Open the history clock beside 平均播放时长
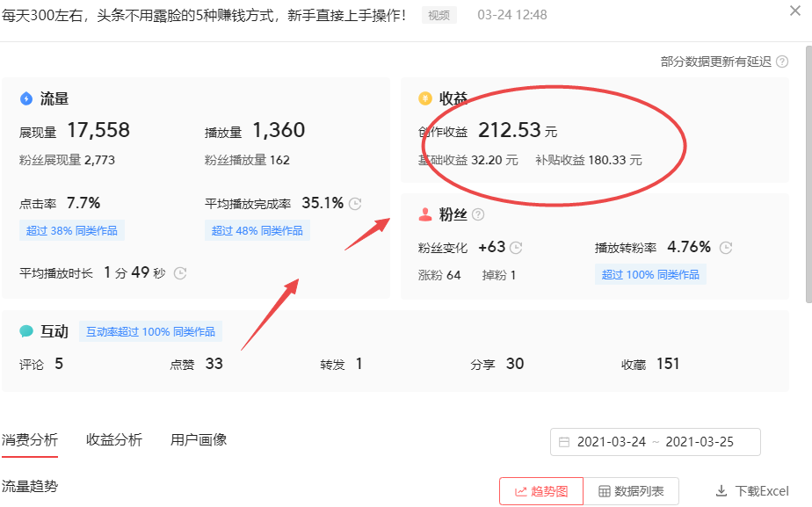Image resolution: width=812 pixels, height=507 pixels. [179, 273]
